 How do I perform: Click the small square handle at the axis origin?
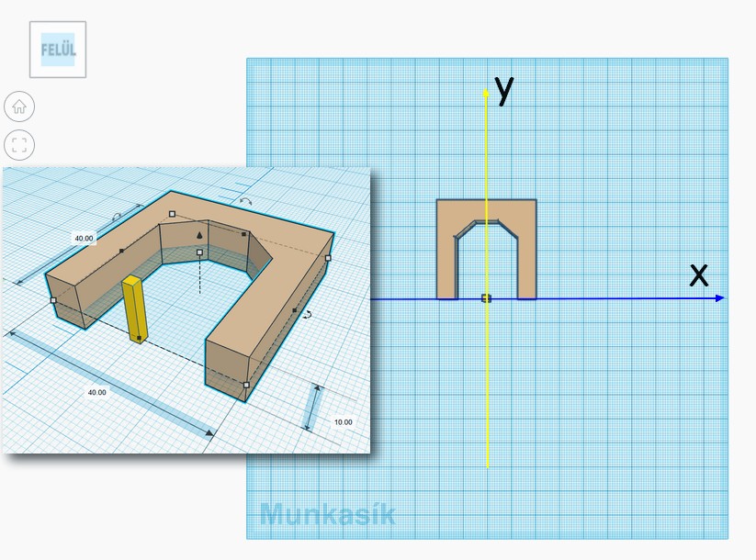(487, 297)
